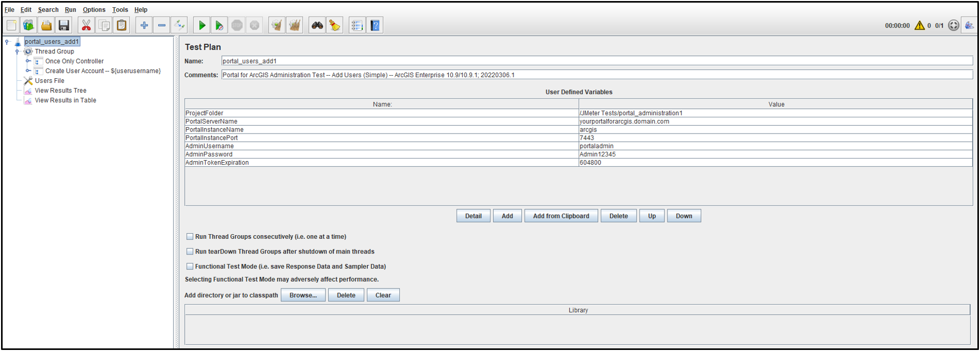Click the warning triangle log icon
980x351 pixels.
click(x=919, y=25)
